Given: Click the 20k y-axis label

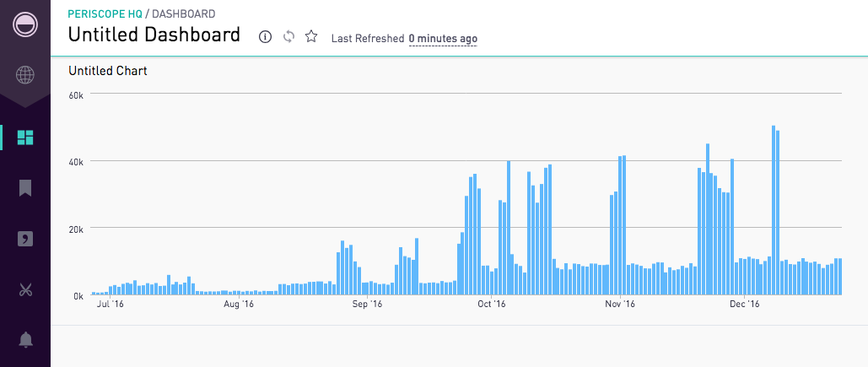Looking at the screenshot, I should (x=76, y=229).
